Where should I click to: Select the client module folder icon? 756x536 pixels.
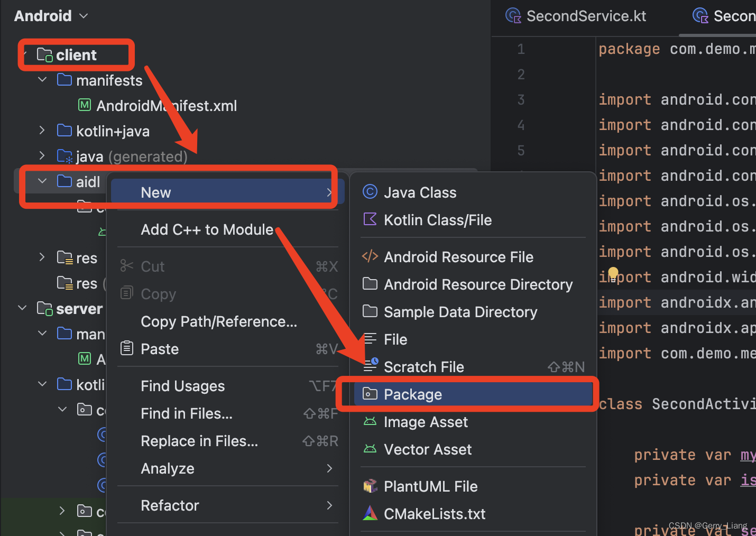click(44, 55)
